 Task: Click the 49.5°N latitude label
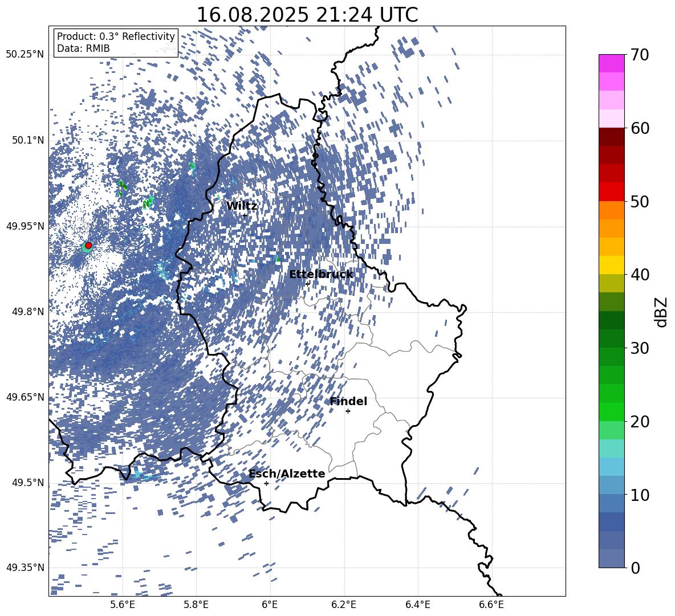(x=28, y=483)
